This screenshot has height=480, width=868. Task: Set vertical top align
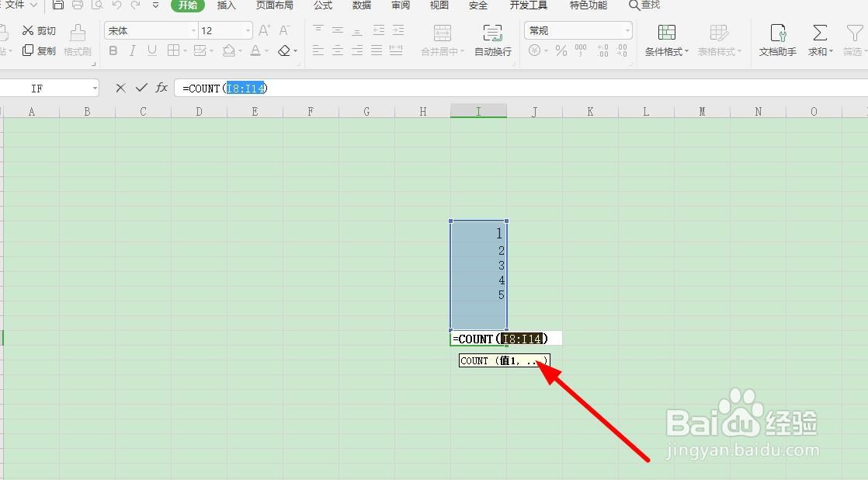318,30
